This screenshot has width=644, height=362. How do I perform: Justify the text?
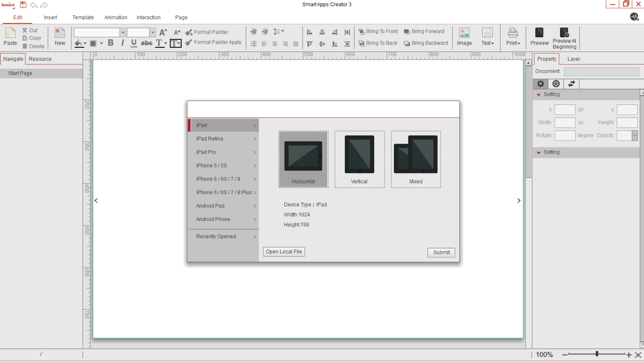click(x=296, y=44)
